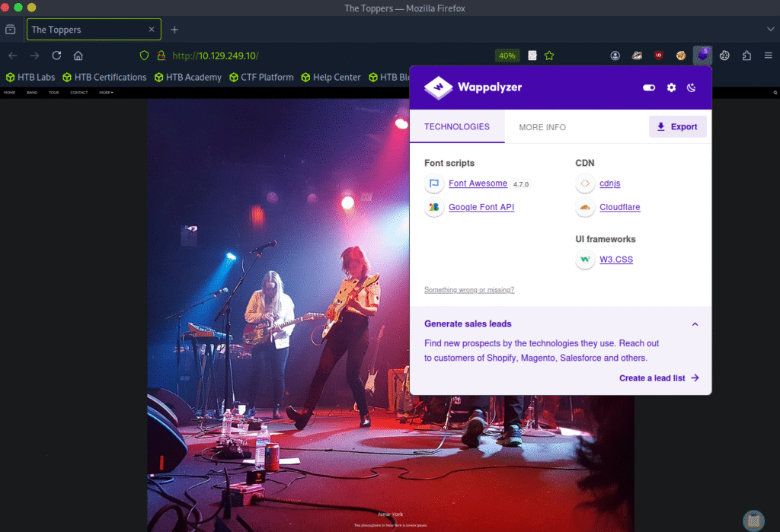Switch Wappalyzer to dark mode with moon icon

[692, 88]
